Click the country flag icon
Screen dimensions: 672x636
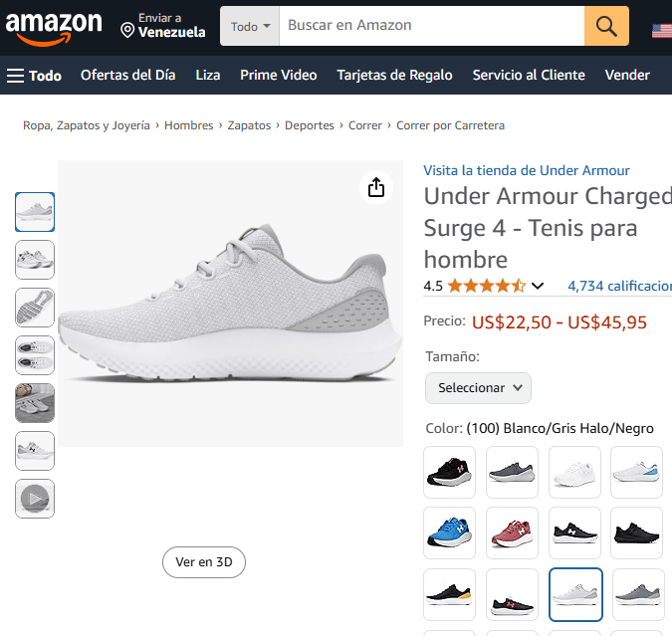pos(662,31)
